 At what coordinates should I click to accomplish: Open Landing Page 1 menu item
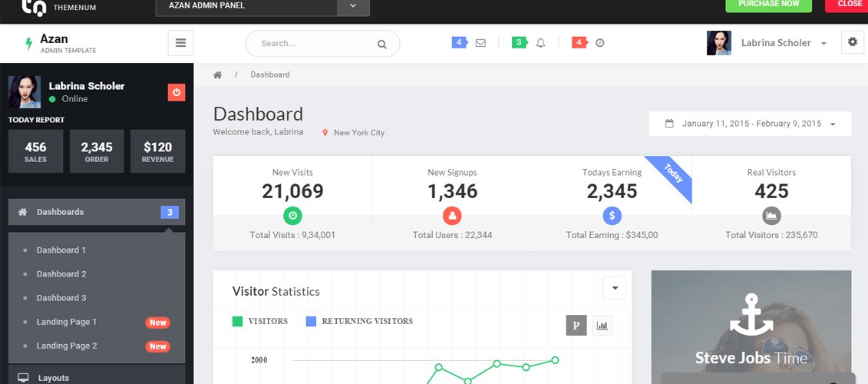click(67, 322)
